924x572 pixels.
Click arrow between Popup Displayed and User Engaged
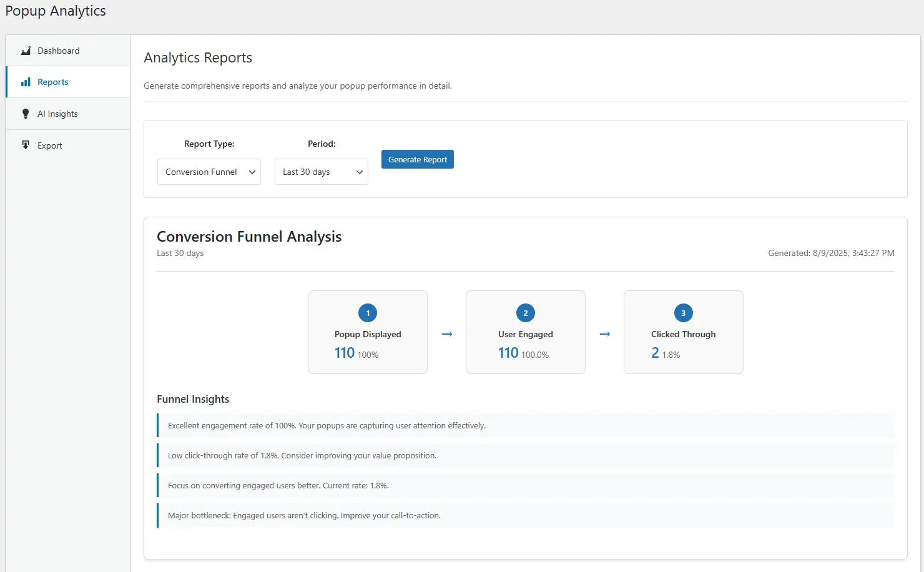[x=447, y=334]
